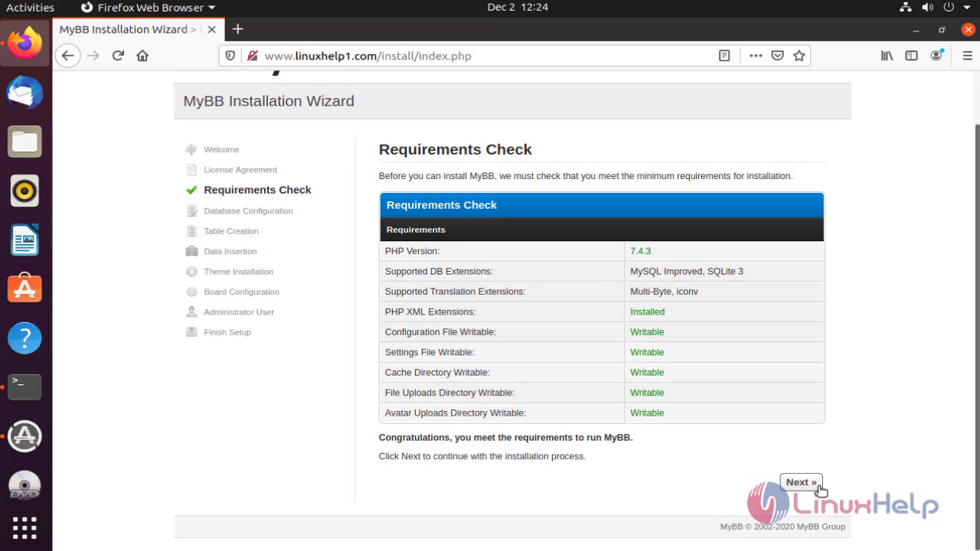Open the Firefox hamburger menu
Image resolution: width=980 pixels, height=551 pixels.
click(x=967, y=56)
